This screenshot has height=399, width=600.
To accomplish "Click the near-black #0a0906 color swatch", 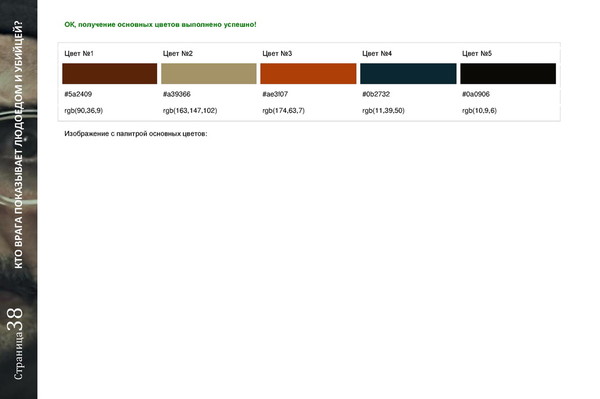I will [508, 73].
